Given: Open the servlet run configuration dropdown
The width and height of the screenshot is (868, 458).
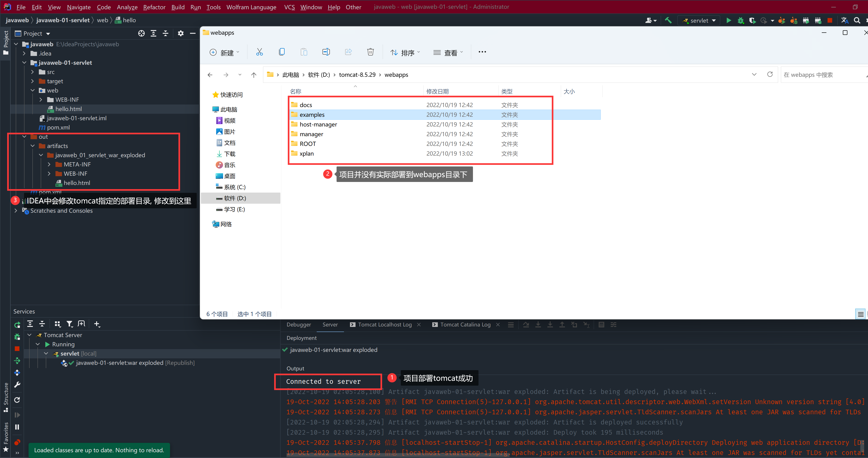Looking at the screenshot, I should click(x=699, y=21).
